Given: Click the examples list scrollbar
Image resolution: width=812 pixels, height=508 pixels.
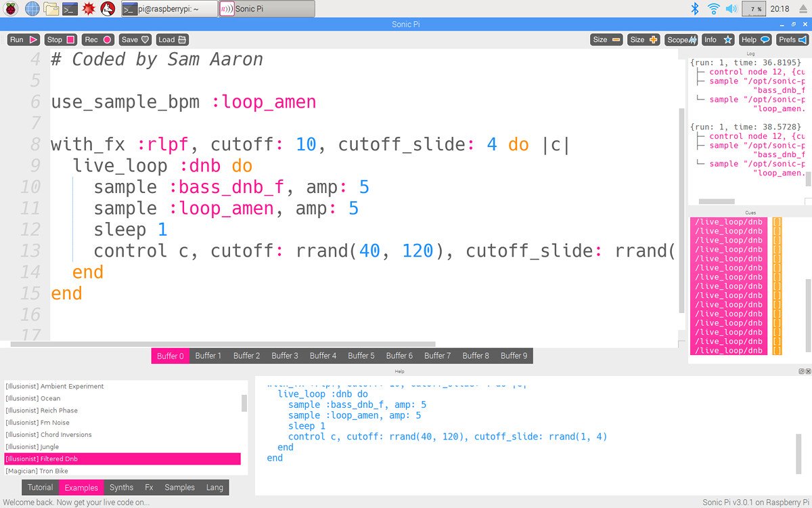Looking at the screenshot, I should [244, 403].
